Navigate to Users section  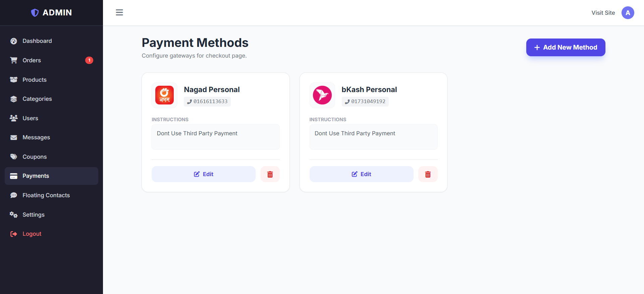point(30,118)
